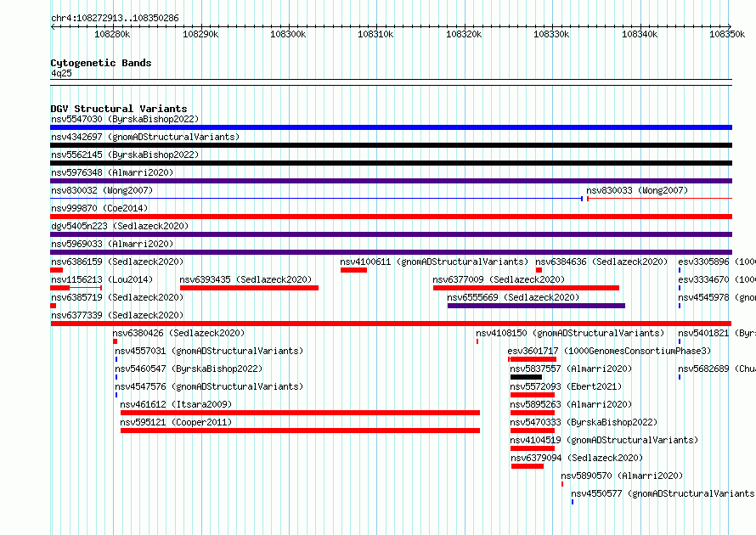Click the nsv6385719 (Sedlazeck2020) label
The width and height of the screenshot is (756, 535).
117,297
